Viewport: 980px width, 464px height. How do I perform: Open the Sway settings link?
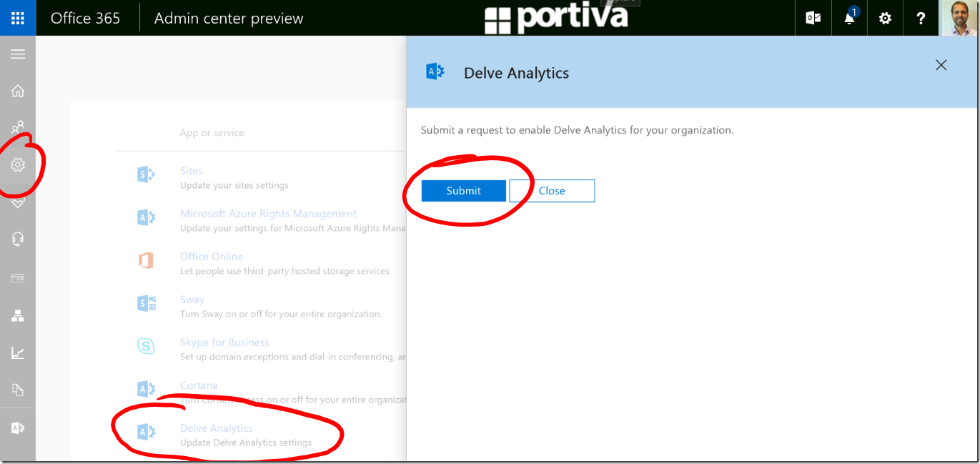tap(192, 300)
